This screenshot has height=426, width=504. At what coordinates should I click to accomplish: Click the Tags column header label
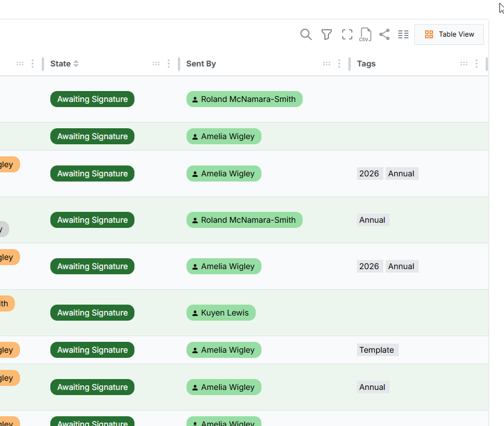pos(366,64)
